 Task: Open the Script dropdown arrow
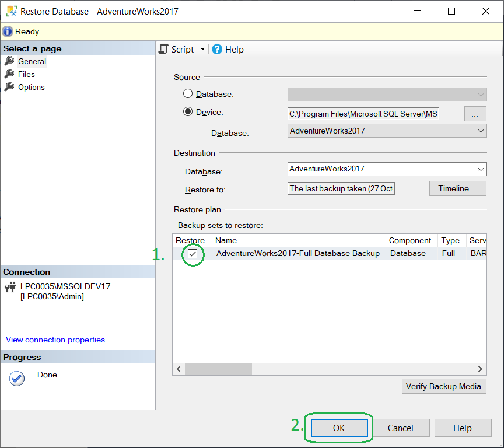(202, 50)
